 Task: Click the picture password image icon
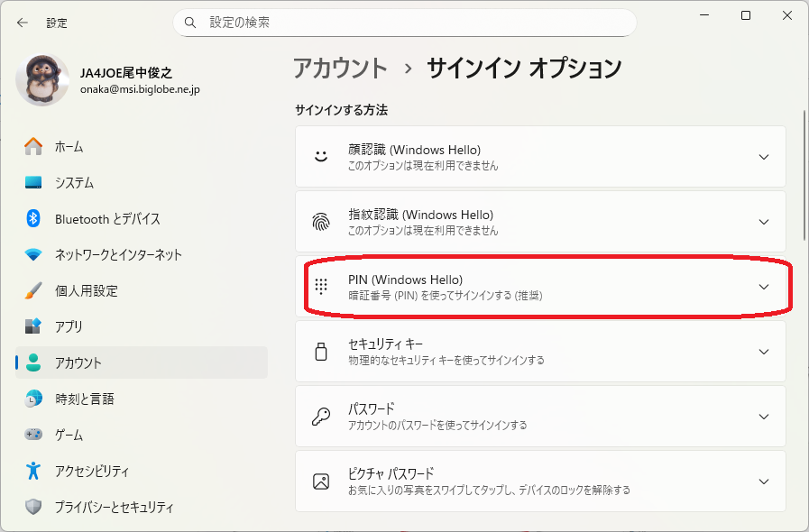321,482
